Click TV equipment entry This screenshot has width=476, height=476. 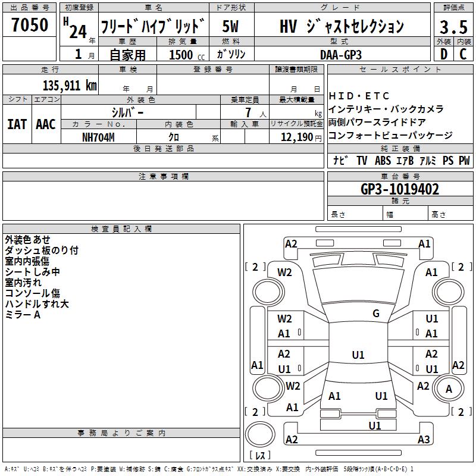pyautogui.click(x=362, y=160)
